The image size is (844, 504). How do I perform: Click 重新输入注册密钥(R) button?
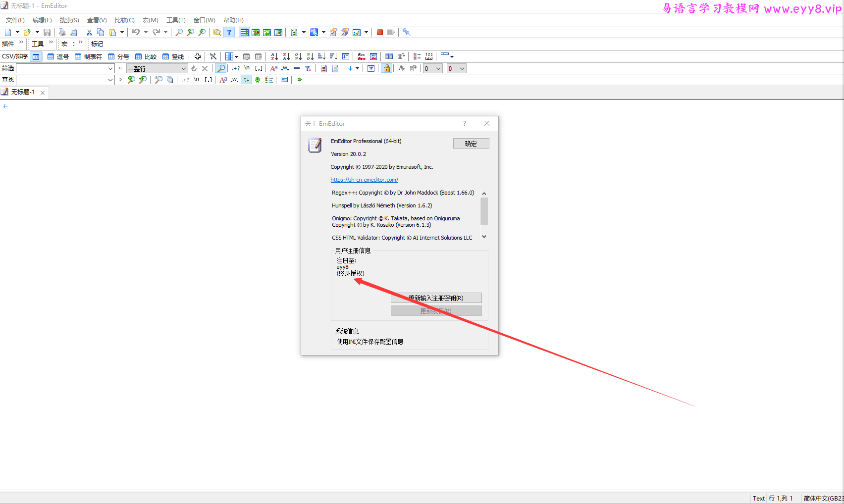436,298
